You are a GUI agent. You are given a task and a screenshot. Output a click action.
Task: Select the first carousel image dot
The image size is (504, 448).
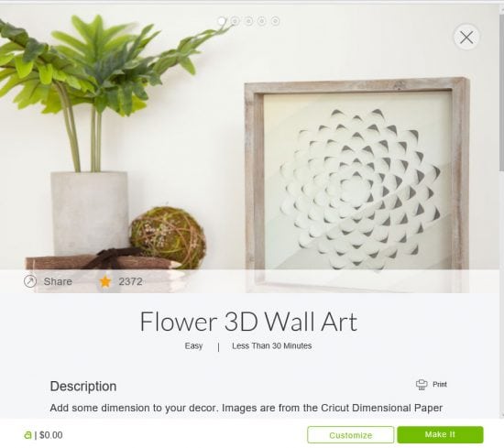[x=222, y=21]
